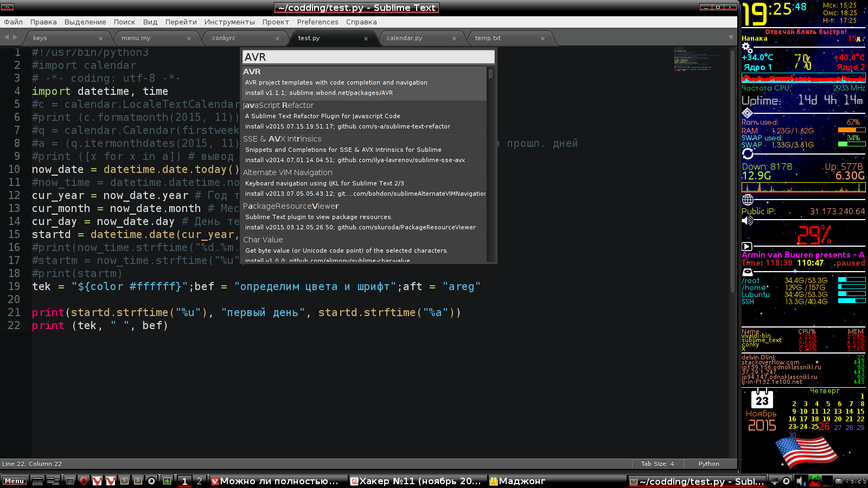Change the Python syntax in status bar
Image resolution: width=868 pixels, height=488 pixels.
pos(709,464)
